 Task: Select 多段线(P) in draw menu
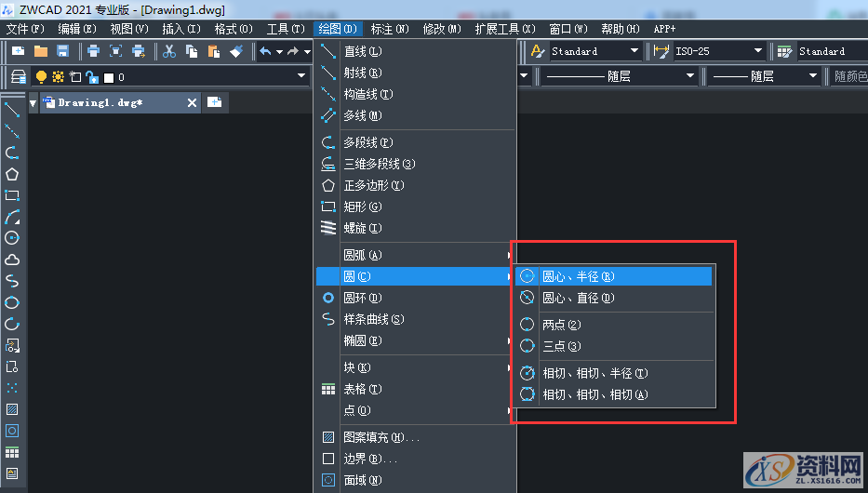[415, 142]
